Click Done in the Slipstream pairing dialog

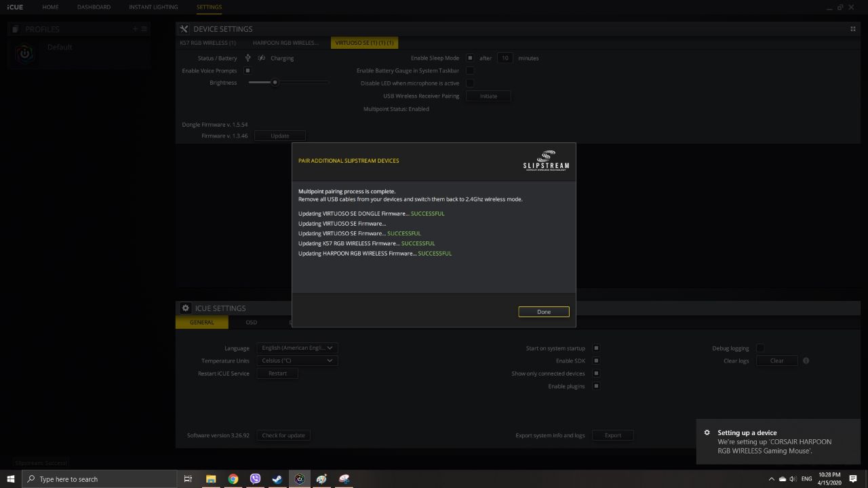[x=544, y=312]
